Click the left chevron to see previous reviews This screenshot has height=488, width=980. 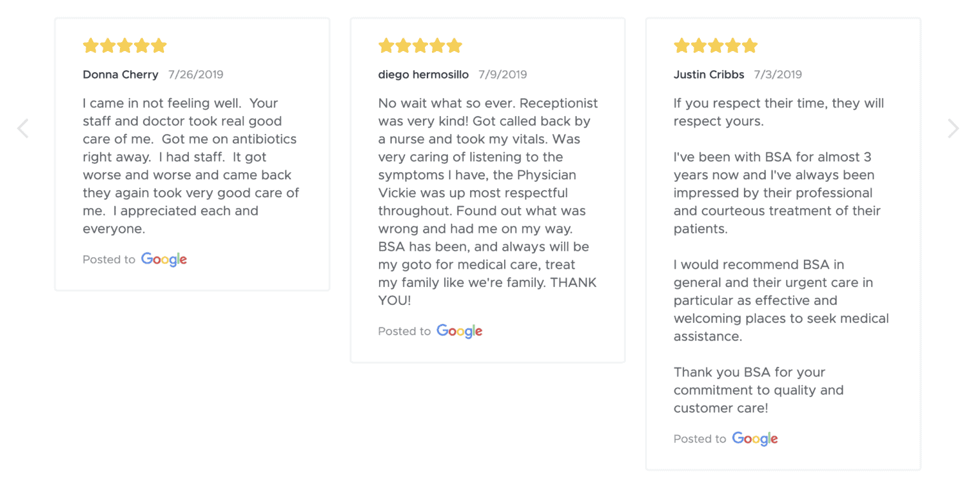[23, 128]
